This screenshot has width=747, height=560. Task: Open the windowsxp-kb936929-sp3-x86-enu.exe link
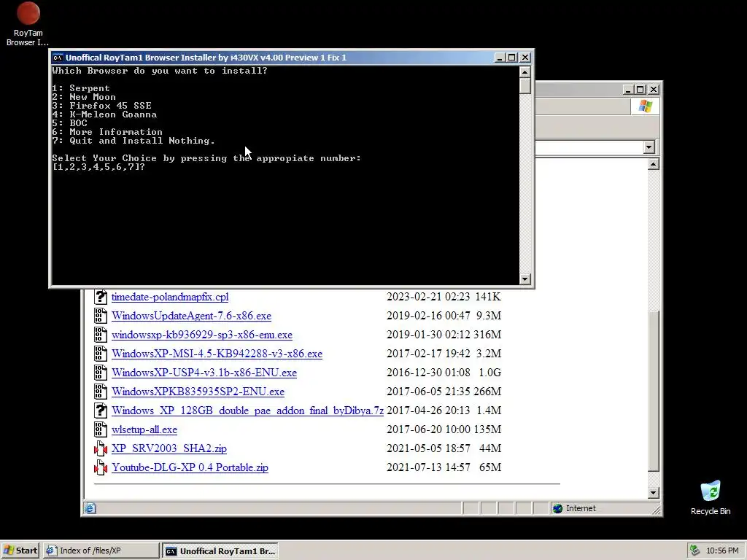point(202,335)
